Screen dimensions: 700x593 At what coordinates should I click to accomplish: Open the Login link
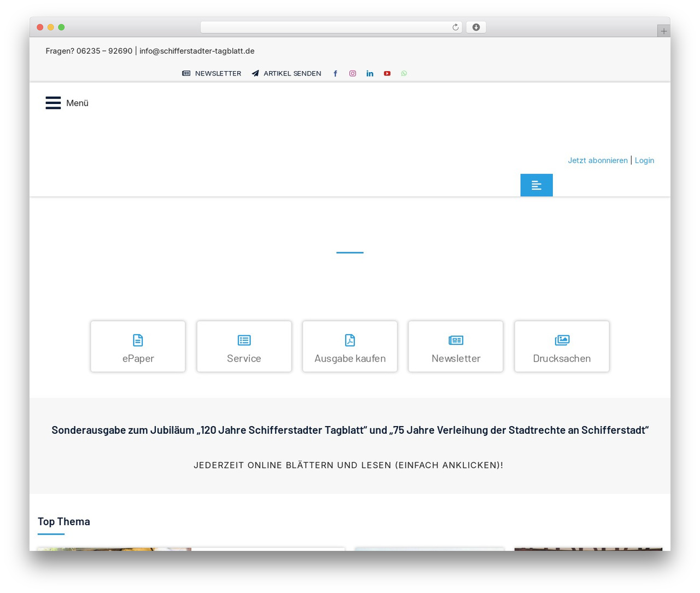pyautogui.click(x=644, y=160)
